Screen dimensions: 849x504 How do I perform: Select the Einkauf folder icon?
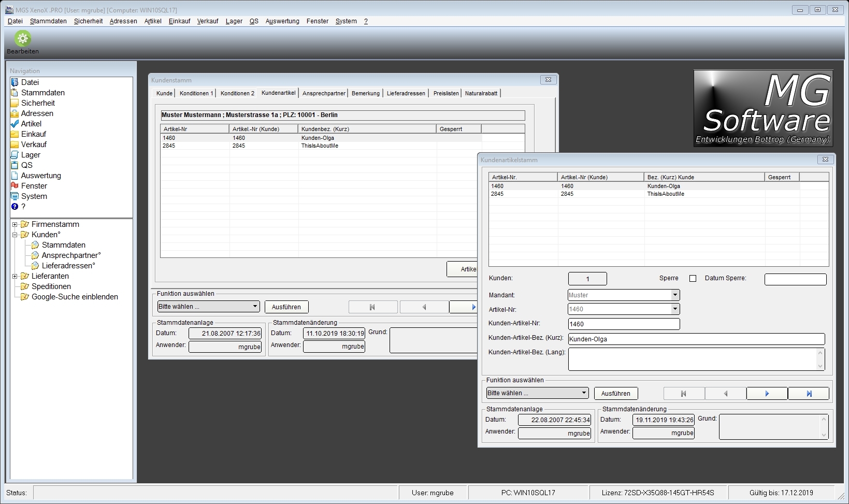(x=15, y=134)
